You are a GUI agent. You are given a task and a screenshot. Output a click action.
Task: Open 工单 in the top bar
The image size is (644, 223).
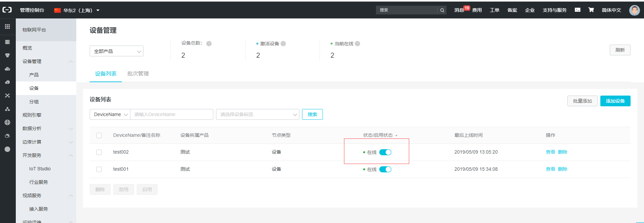(x=495, y=10)
